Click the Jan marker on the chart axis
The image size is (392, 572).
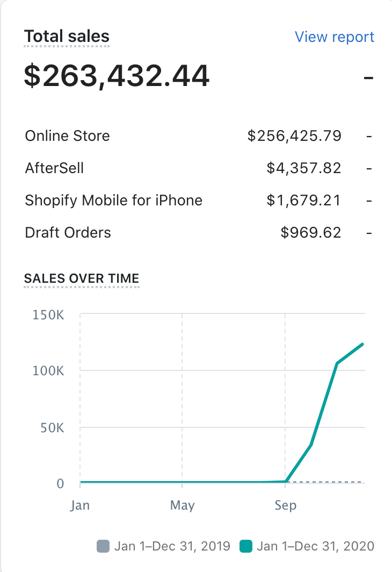coord(80,506)
